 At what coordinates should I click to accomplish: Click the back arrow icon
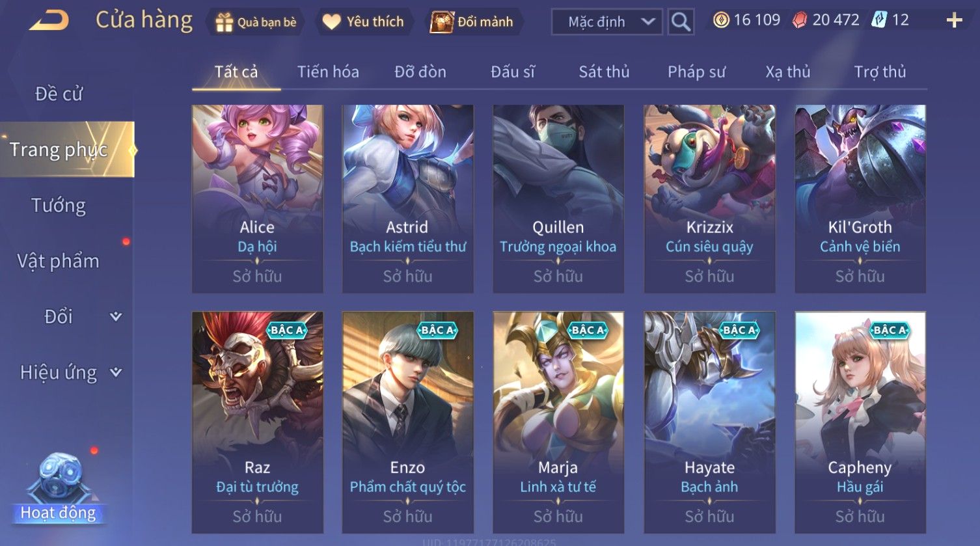pos(49,20)
